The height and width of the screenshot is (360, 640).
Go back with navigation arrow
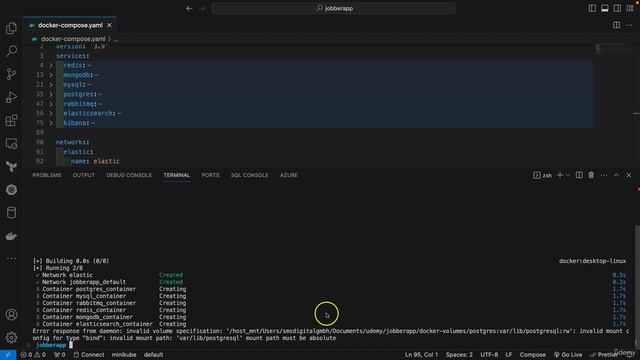[189, 8]
